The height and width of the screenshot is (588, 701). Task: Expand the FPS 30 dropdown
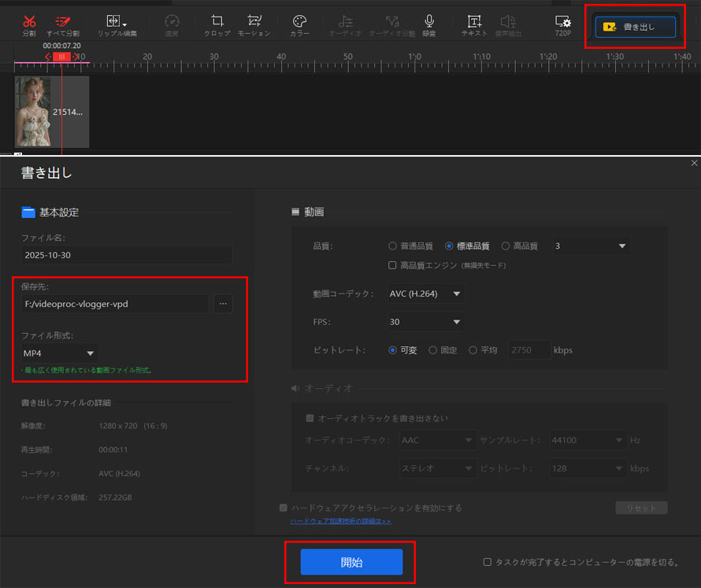(425, 322)
